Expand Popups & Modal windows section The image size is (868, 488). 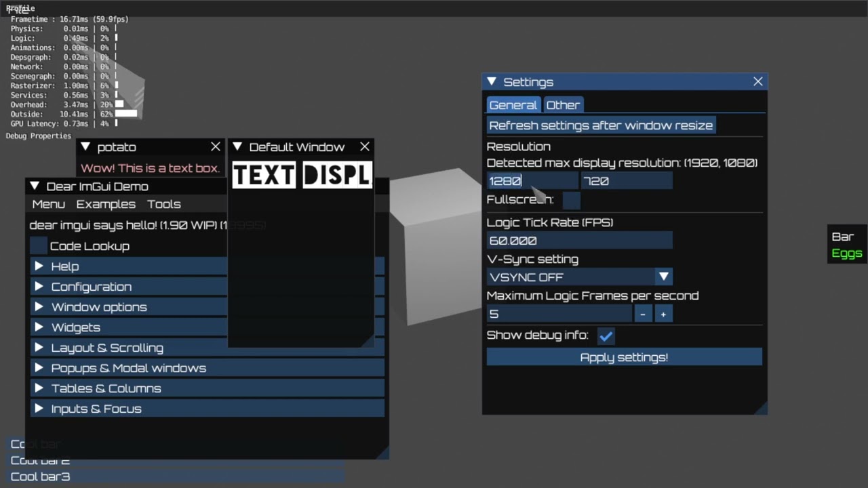click(208, 368)
